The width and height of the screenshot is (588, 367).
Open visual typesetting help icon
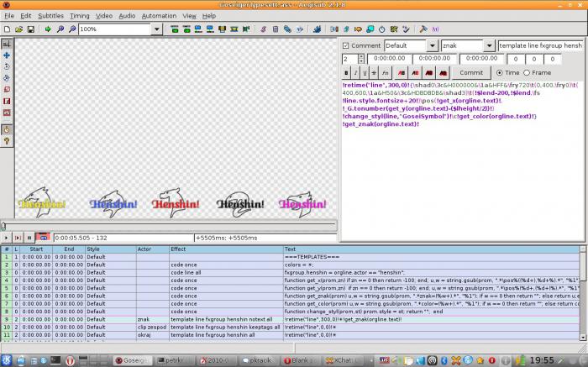click(7, 141)
